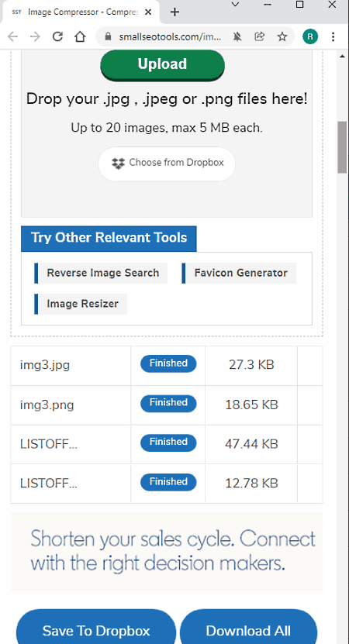
Task: Choose from Dropbox button
Action: coord(167,164)
